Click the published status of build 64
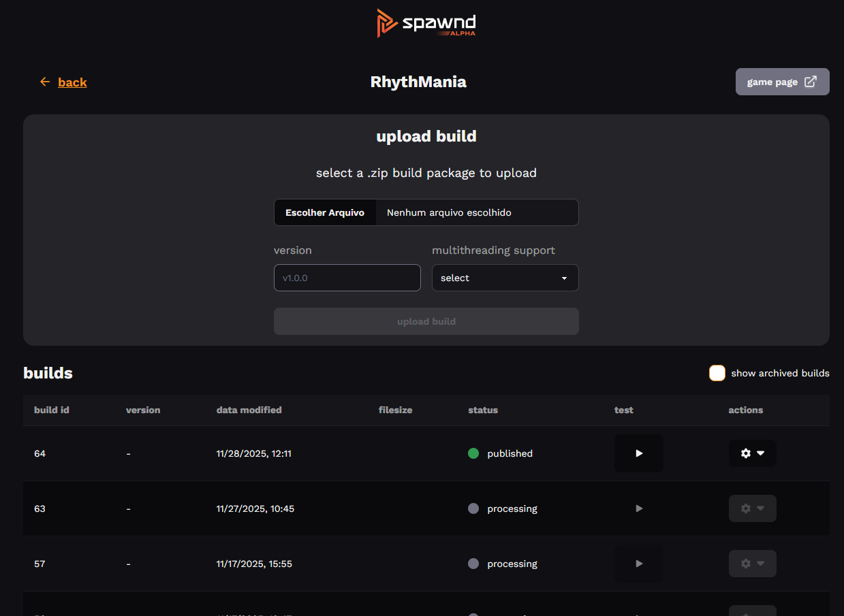This screenshot has width=844, height=616. coord(501,453)
